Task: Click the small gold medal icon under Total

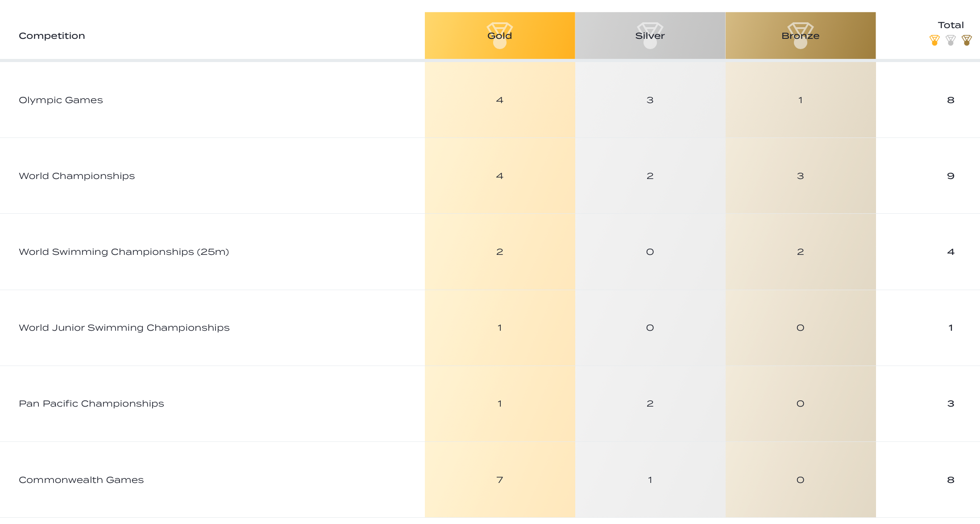Action: point(934,40)
